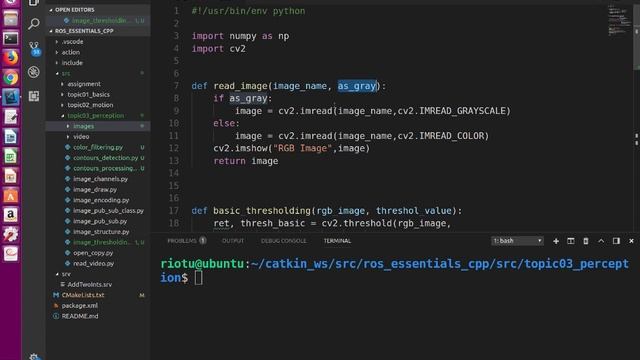Open read_video.py file
The image size is (640, 360).
98,263
